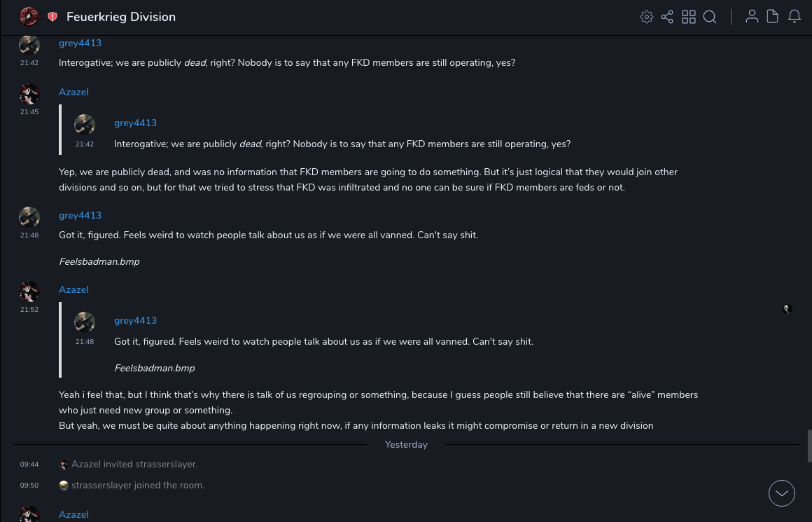
Task: Open Azazel's profile from 21:45 message
Action: click(73, 92)
